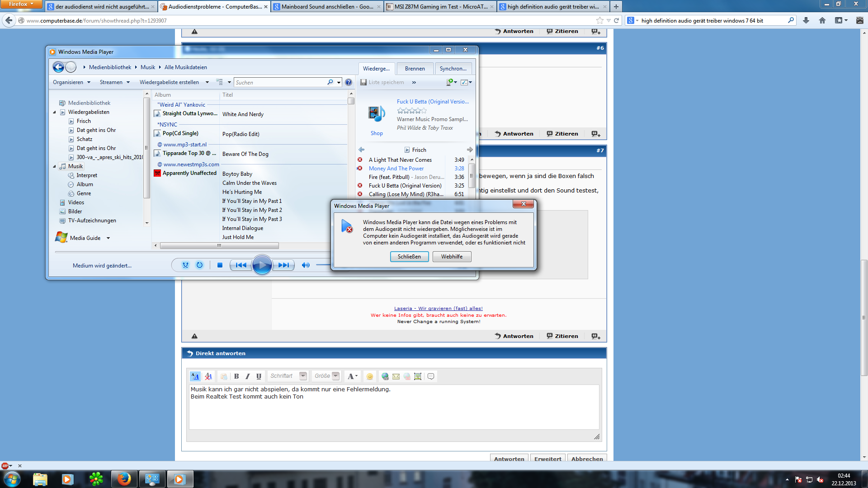
Task: Toggle repeat mode in media player
Action: tap(199, 265)
